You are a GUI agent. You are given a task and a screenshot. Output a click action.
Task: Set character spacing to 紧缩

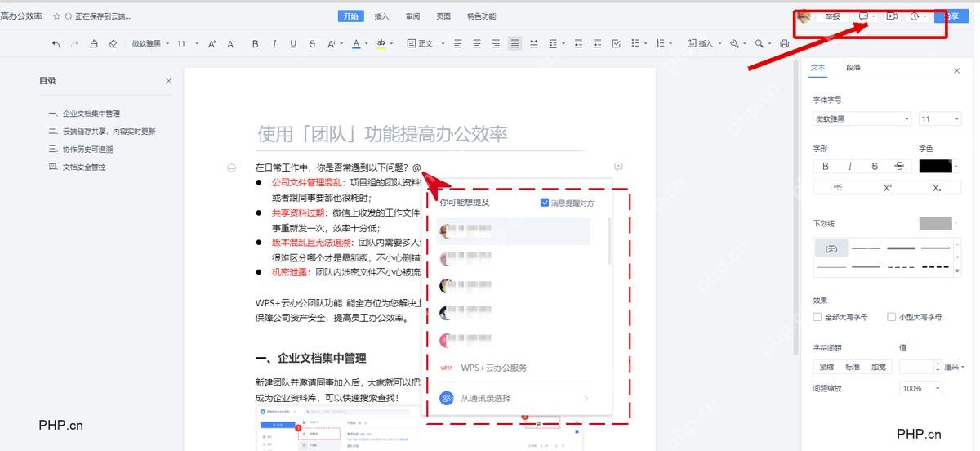(x=827, y=368)
